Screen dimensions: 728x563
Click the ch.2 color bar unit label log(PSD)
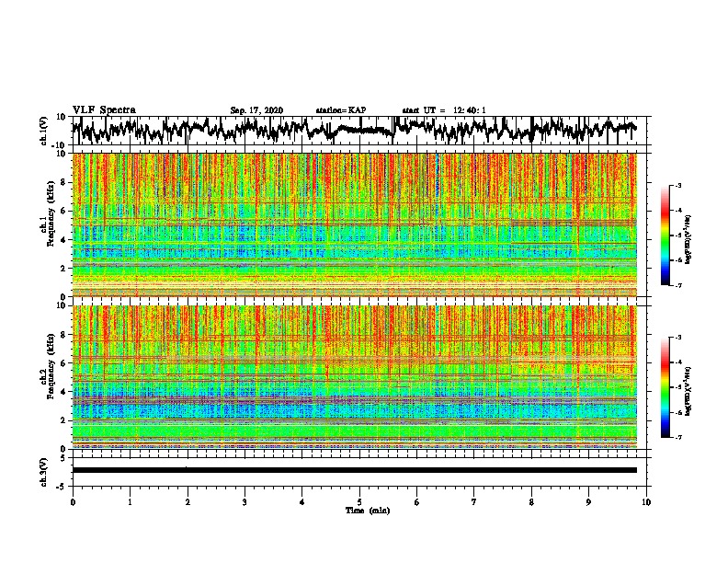pos(688,391)
